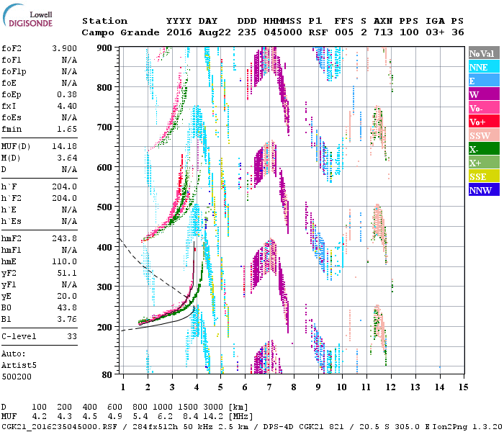Click the PPS value 100
Screen dimensions: 504x432
pyautogui.click(x=409, y=32)
